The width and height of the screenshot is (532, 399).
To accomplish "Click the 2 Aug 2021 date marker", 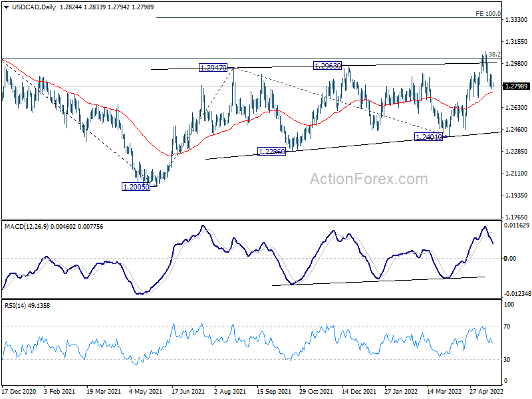I will pos(232,392).
